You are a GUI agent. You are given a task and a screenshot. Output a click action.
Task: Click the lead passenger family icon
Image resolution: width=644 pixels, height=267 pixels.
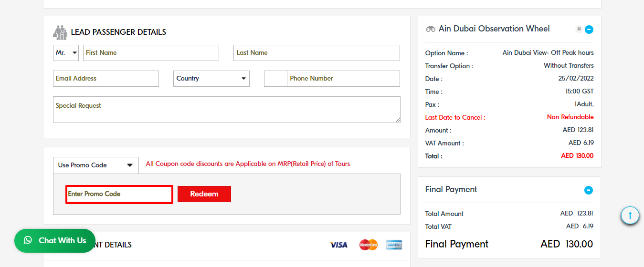(60, 32)
